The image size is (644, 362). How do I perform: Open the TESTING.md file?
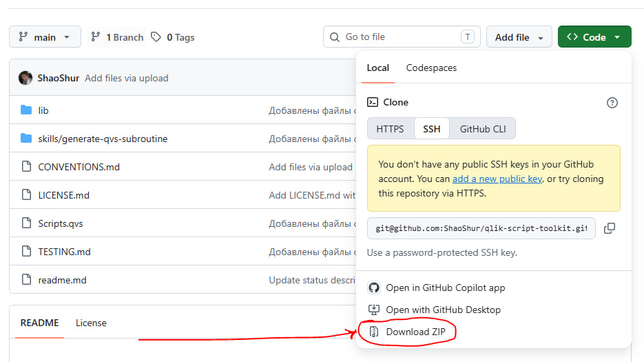point(64,252)
